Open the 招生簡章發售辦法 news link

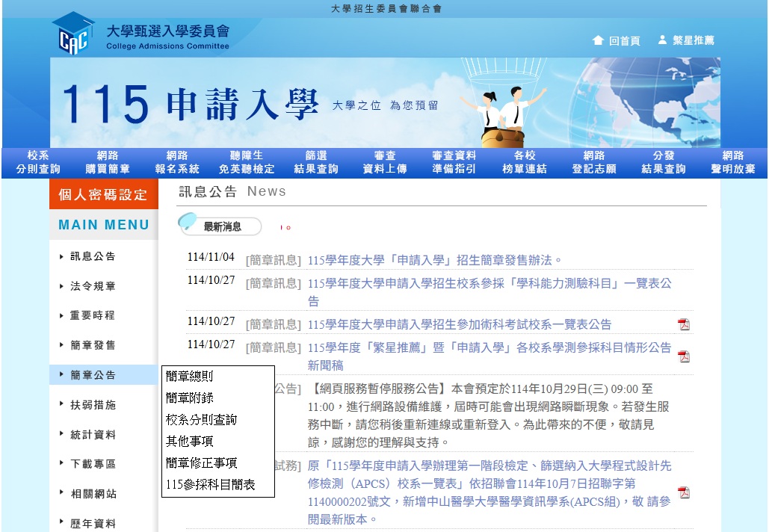click(x=434, y=261)
